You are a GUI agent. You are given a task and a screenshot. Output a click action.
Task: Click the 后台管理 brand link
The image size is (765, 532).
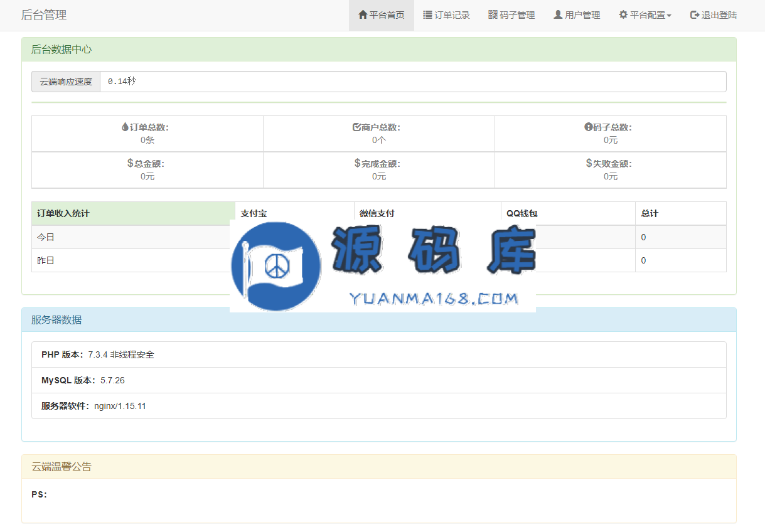click(44, 15)
